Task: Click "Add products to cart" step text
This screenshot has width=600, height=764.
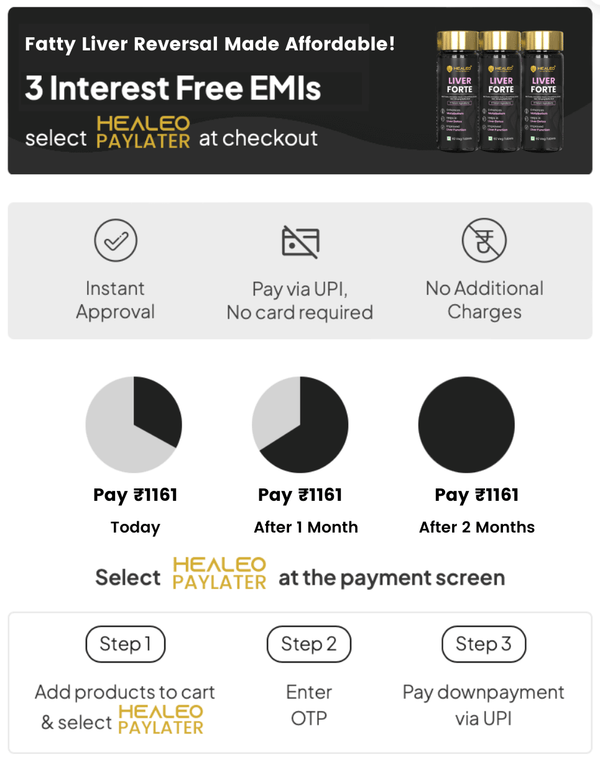Action: (125, 692)
